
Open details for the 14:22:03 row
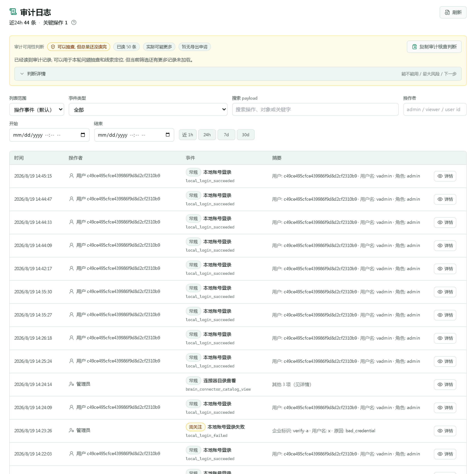click(x=445, y=454)
